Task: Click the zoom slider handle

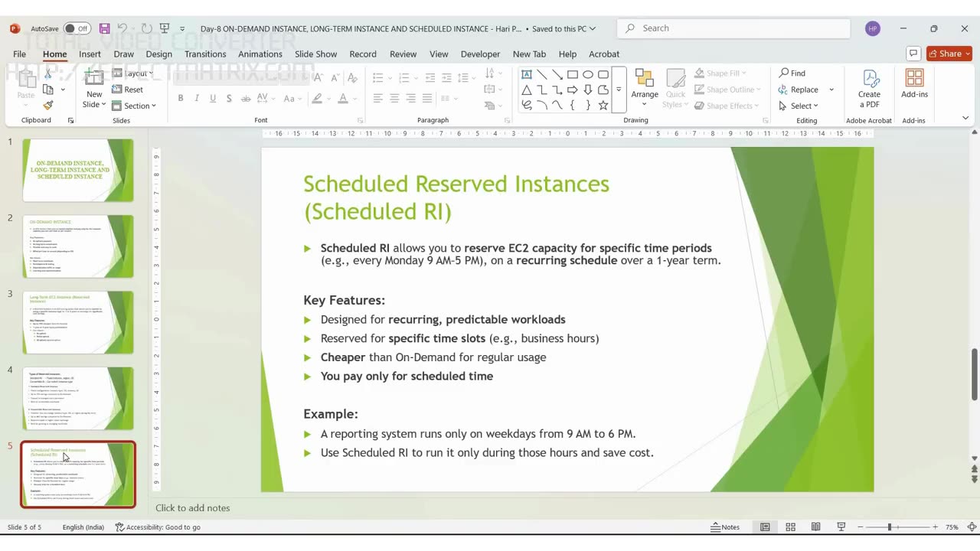Action: point(890,527)
